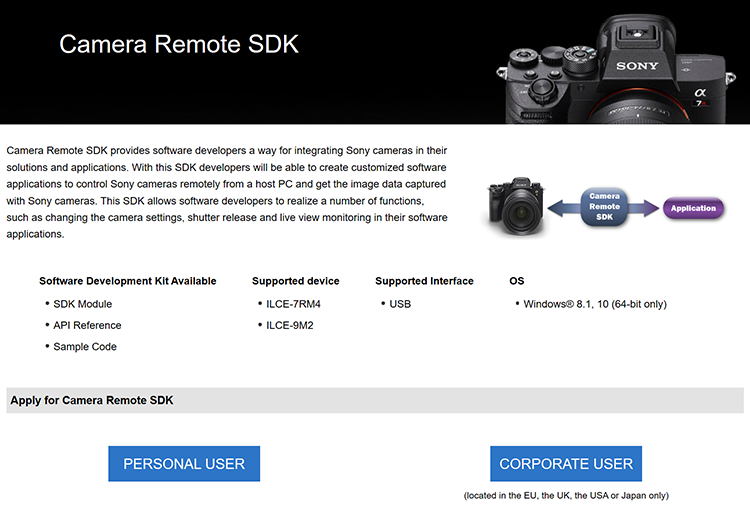Click the USB supported interface entry
Screen dimensions: 750x519
[400, 304]
